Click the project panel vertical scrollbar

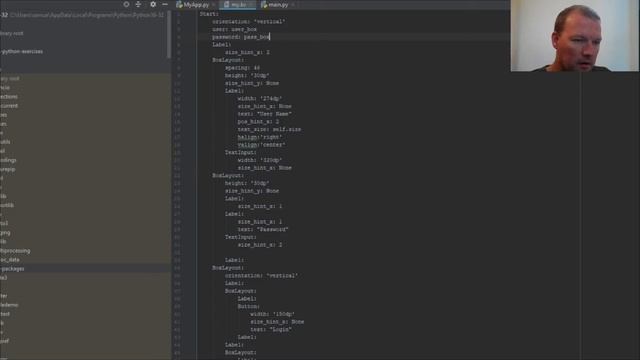pyautogui.click(x=169, y=35)
